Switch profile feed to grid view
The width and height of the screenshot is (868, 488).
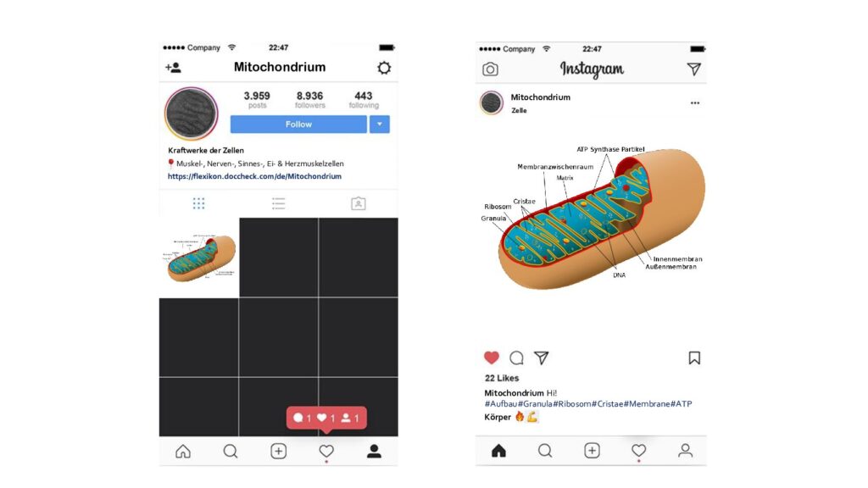198,203
